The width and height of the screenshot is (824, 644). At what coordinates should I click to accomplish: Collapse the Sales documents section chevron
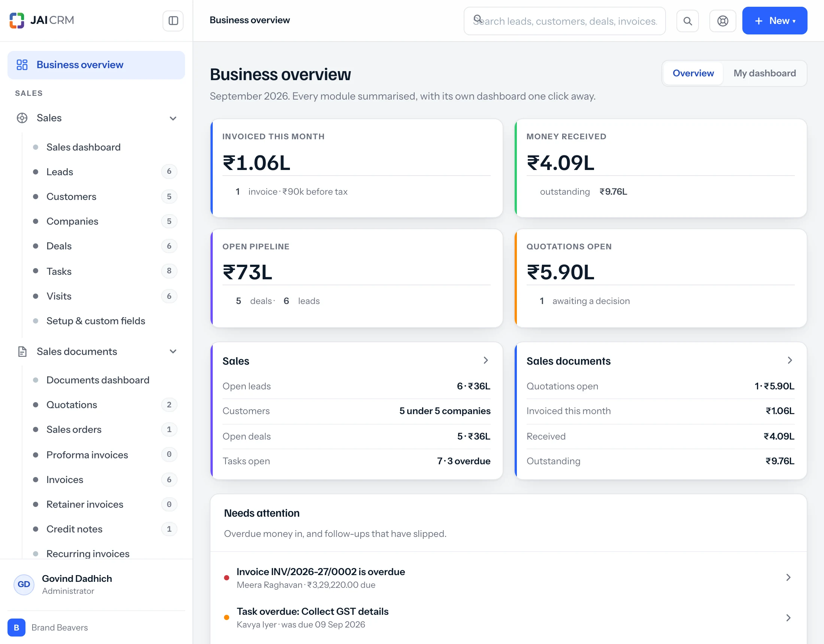click(173, 352)
